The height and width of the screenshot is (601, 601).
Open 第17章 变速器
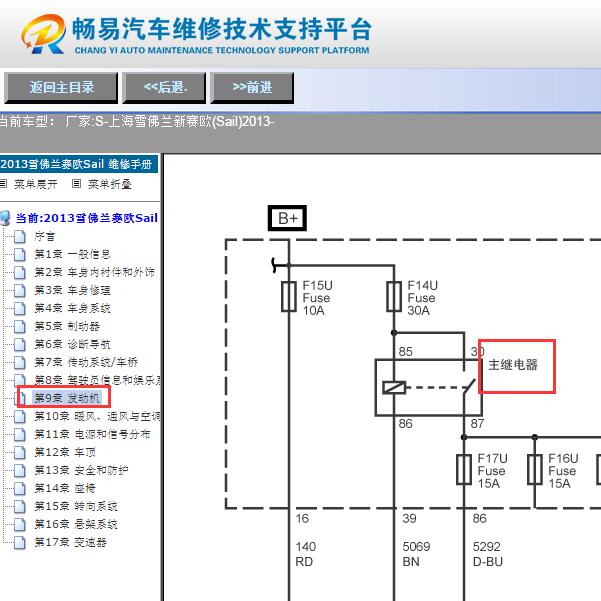pos(70,542)
